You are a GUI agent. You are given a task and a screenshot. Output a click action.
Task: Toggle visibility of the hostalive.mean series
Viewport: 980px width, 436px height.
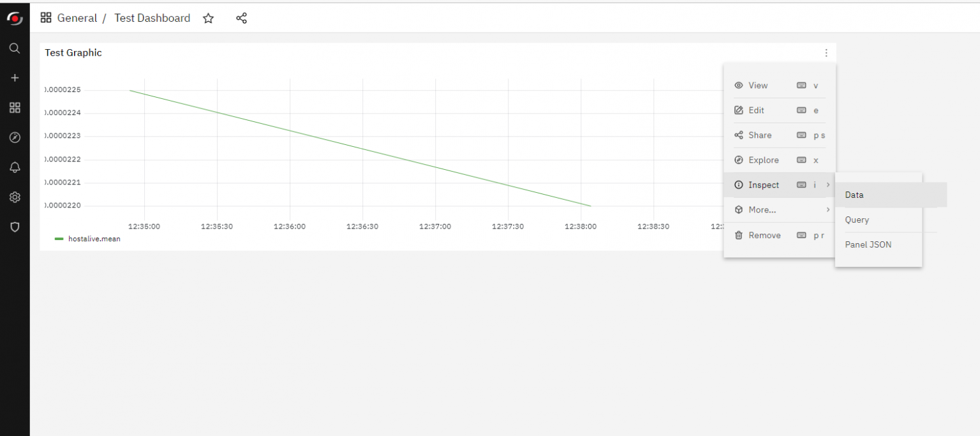coord(94,239)
